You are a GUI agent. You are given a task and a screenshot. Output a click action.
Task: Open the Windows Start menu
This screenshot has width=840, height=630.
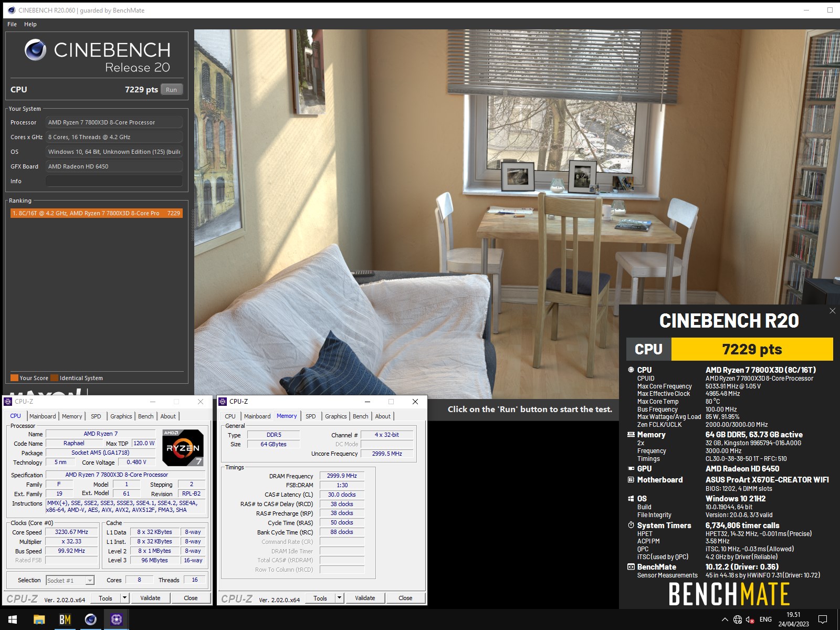tap(13, 619)
